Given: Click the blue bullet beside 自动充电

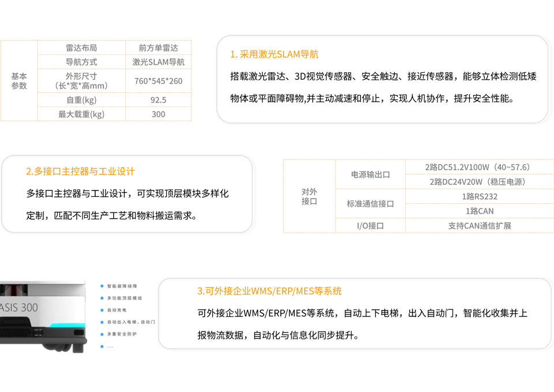Looking at the screenshot, I should (102, 310).
